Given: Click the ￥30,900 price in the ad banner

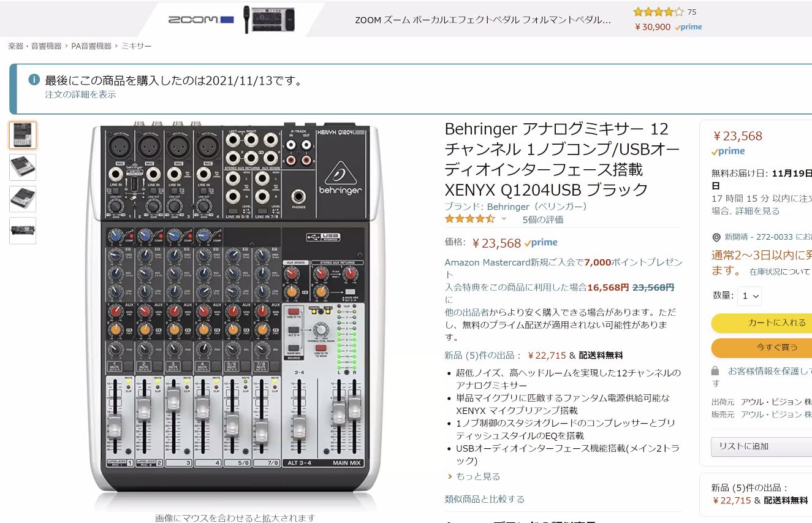Looking at the screenshot, I should (x=653, y=27).
